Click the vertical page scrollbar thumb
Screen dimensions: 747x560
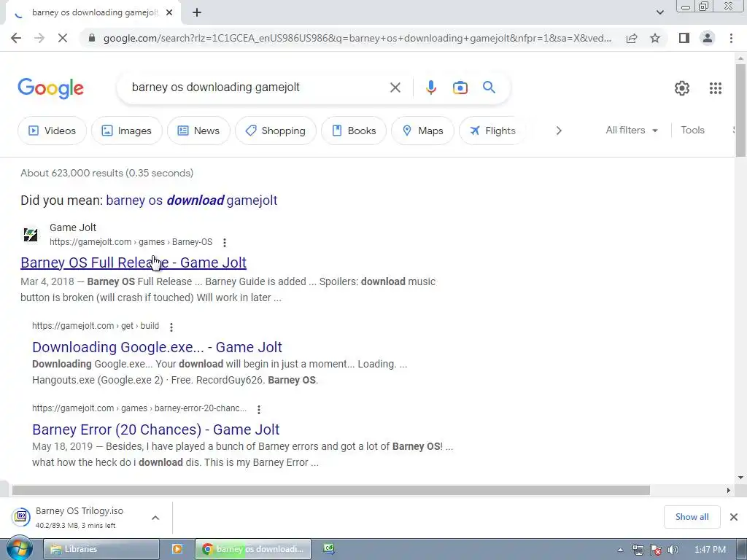[x=740, y=109]
